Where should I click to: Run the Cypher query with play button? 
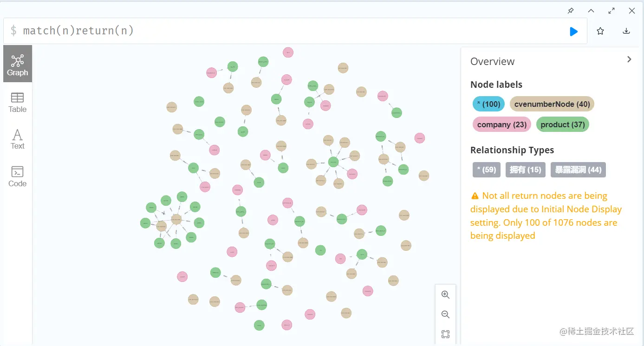[x=573, y=31]
